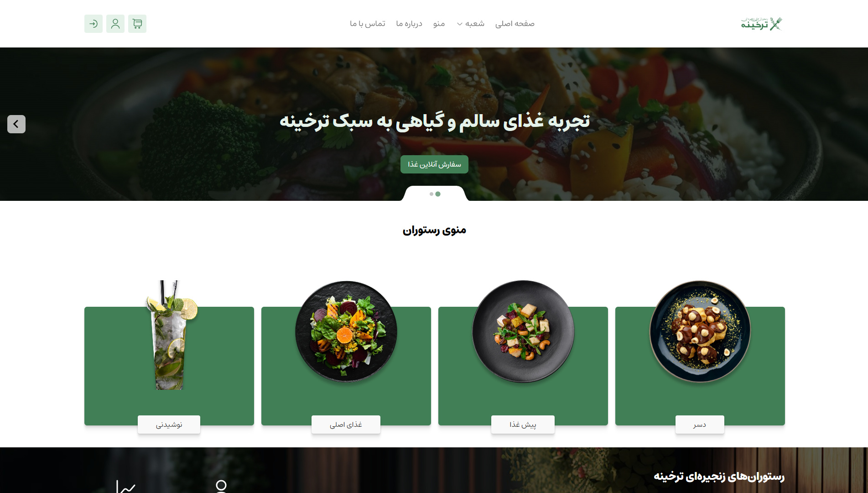The image size is (868, 493).
Task: Open the shopping cart icon
Action: 137,24
